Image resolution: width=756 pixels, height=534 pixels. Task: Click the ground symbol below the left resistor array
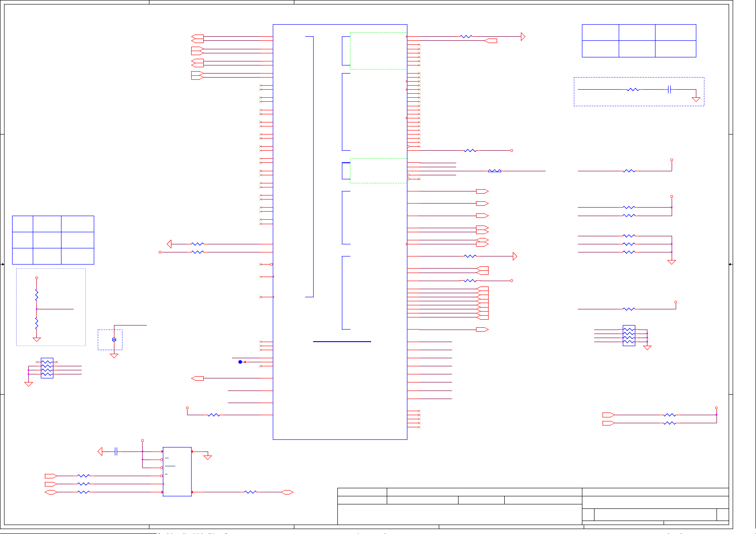29,384
